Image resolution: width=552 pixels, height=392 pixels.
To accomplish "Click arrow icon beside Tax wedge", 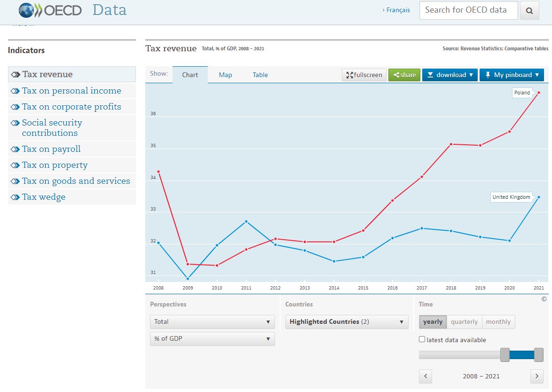I will 15,197.
